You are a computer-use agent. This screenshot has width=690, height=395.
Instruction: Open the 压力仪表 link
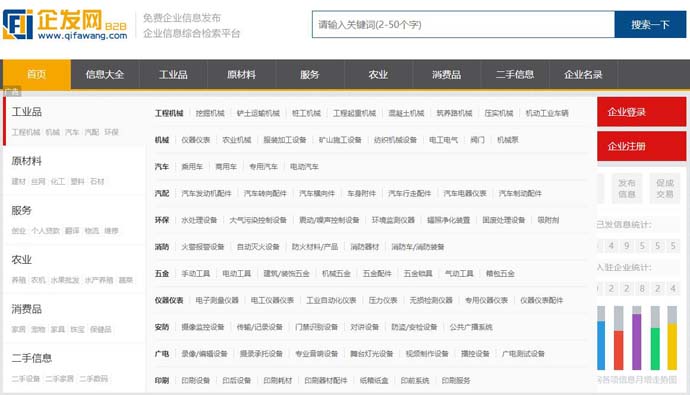383,300
